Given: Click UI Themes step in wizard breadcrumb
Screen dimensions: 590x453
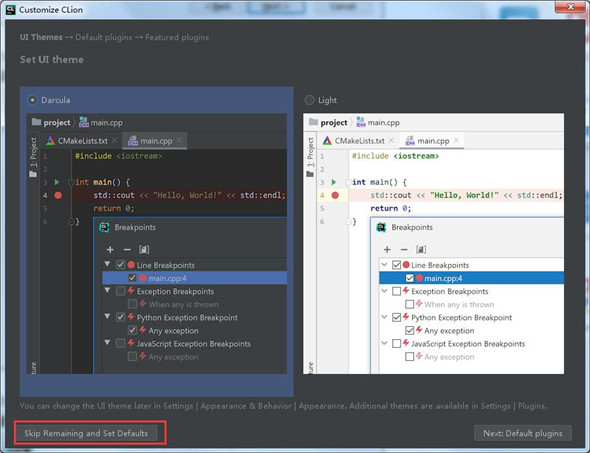Looking at the screenshot, I should (x=41, y=37).
